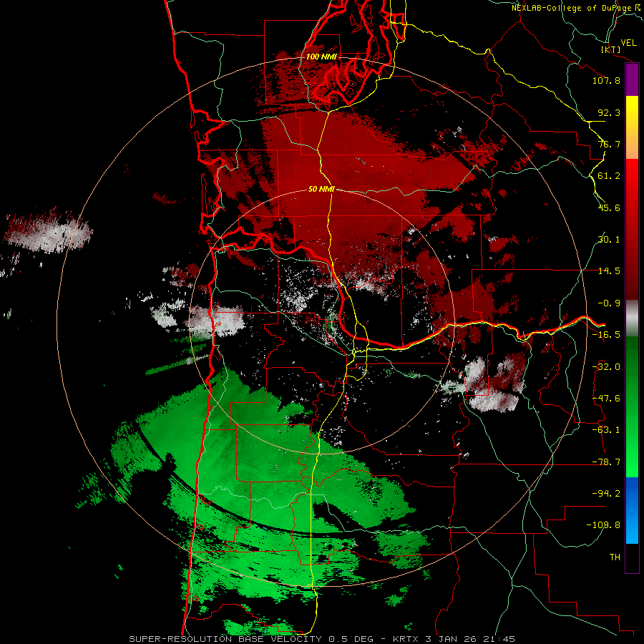Click the 30.1 value on velocity scale
Screen dimensions: 644x644
609,240
